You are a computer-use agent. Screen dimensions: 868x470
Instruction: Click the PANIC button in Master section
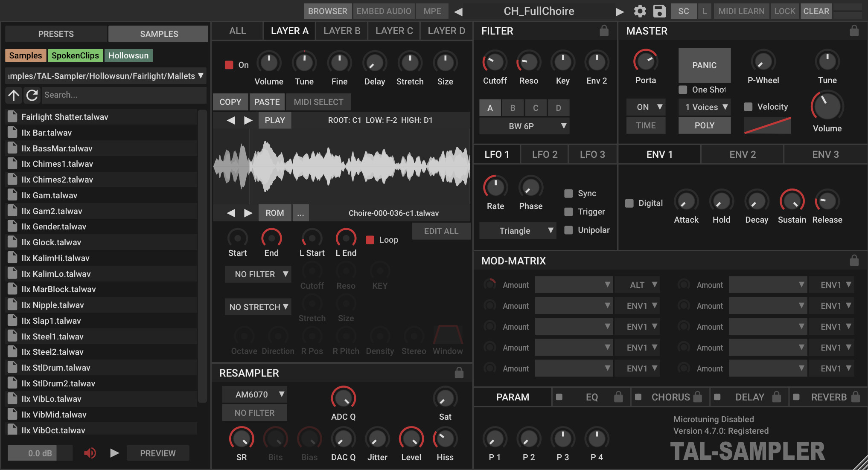click(x=704, y=65)
